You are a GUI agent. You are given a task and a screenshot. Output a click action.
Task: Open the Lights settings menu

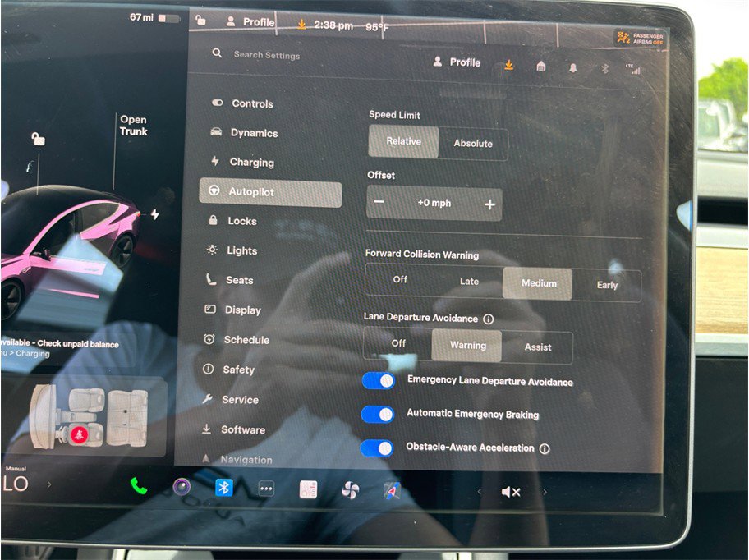coord(232,250)
